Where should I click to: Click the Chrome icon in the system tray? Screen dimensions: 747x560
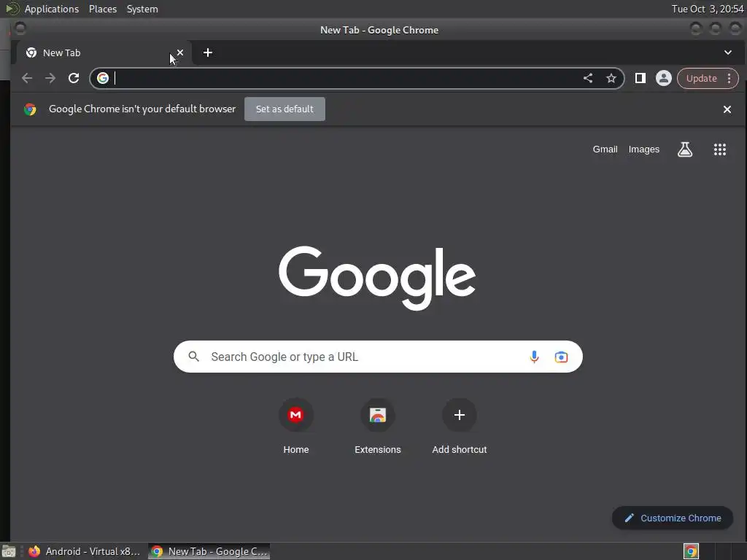click(691, 551)
